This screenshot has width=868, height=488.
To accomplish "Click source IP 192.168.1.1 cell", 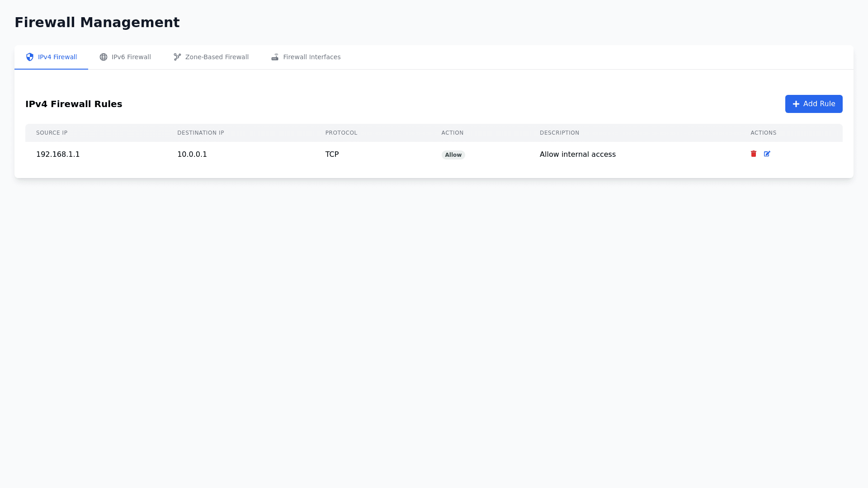I will 58,155.
